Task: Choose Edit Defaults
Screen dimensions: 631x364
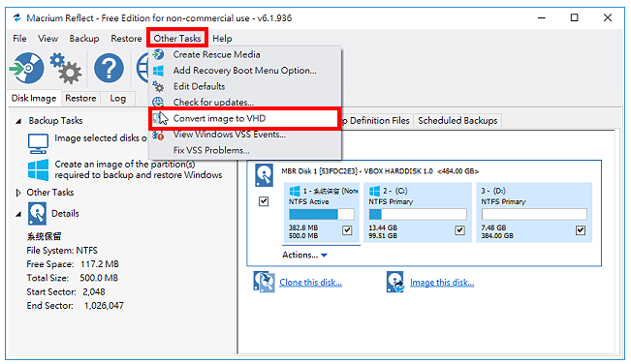Action: click(244, 86)
